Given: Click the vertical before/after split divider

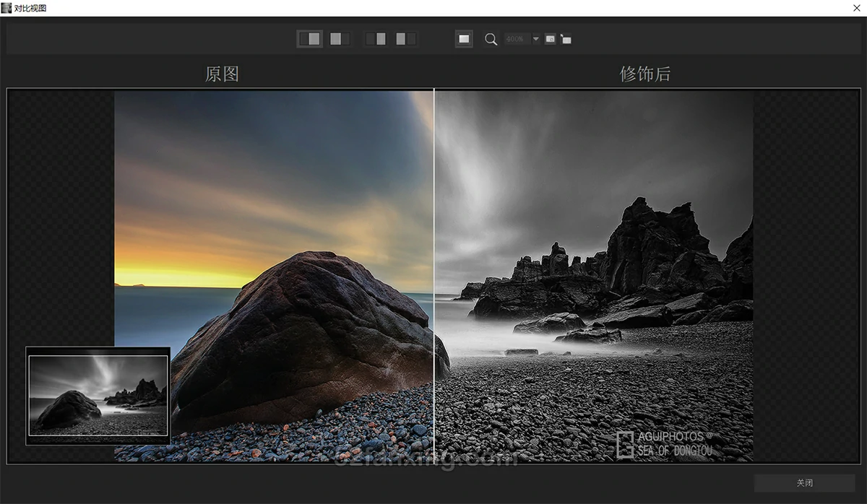Looking at the screenshot, I should click(433, 276).
